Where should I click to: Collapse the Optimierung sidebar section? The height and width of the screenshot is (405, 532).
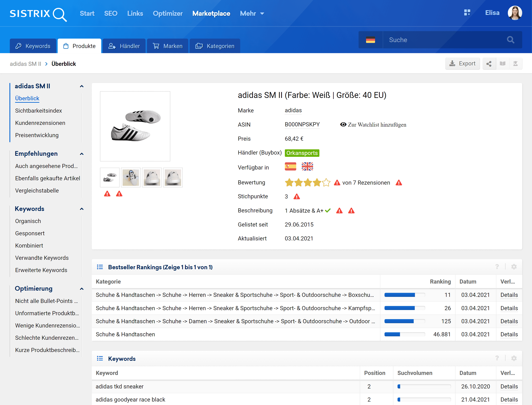click(x=82, y=289)
